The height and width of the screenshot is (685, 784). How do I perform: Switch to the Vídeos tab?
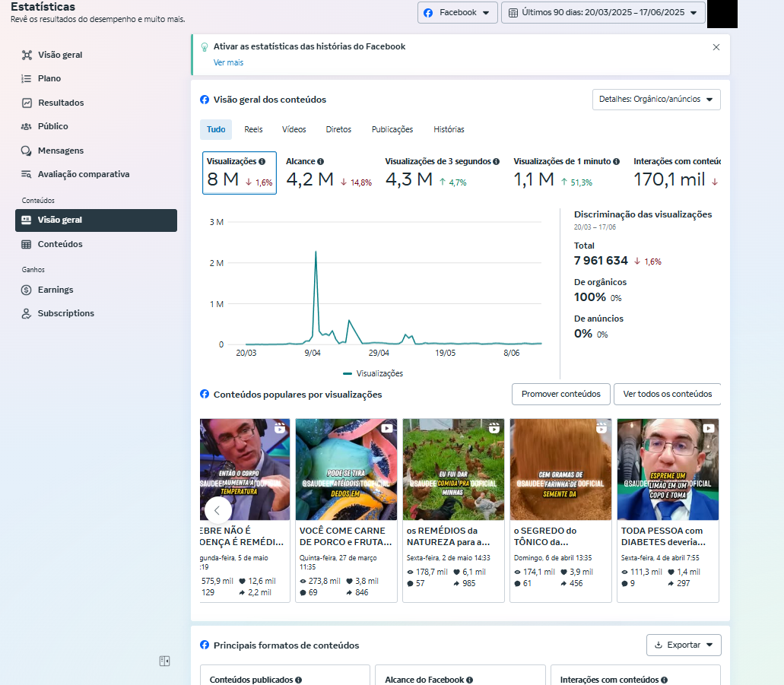[x=294, y=129]
